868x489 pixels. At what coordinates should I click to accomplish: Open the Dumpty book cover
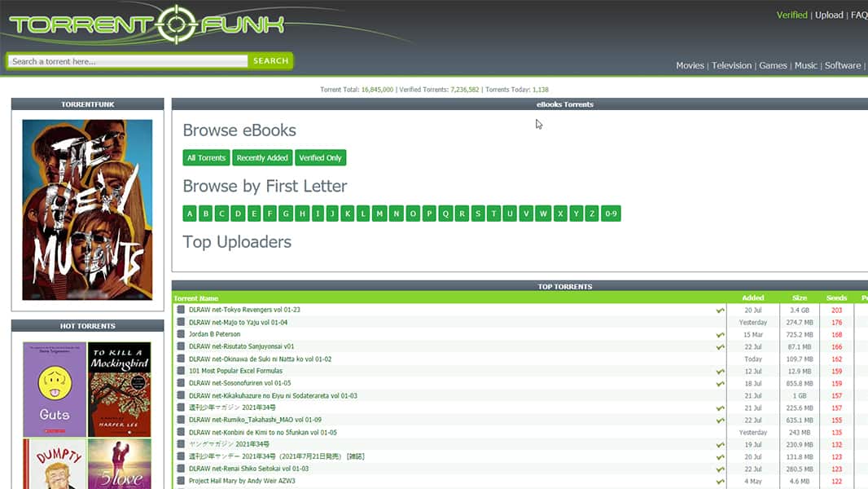coord(55,464)
